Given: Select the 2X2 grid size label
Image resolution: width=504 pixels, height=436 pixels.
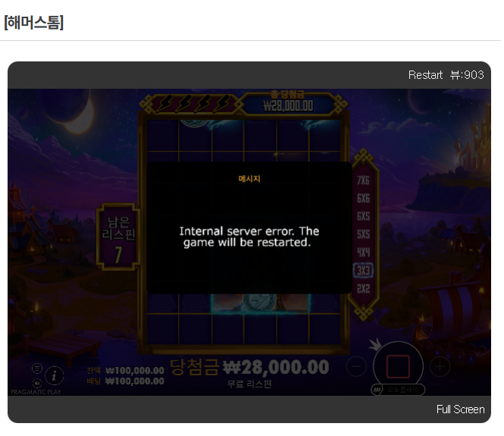Looking at the screenshot, I should [363, 288].
